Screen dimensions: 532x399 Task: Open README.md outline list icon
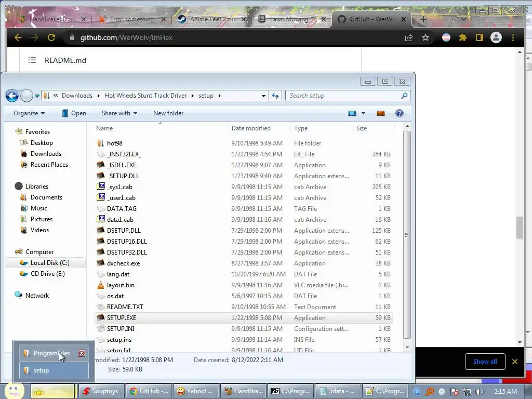pyautogui.click(x=32, y=60)
